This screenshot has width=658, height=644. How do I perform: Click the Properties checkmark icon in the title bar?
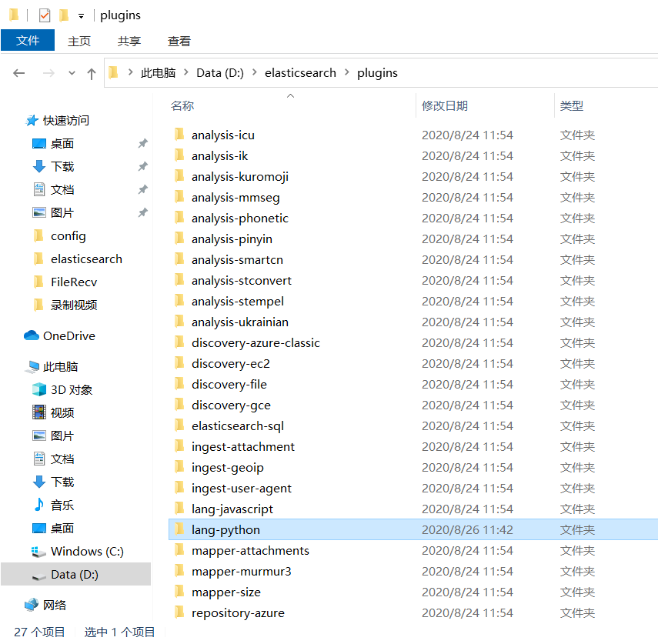45,15
